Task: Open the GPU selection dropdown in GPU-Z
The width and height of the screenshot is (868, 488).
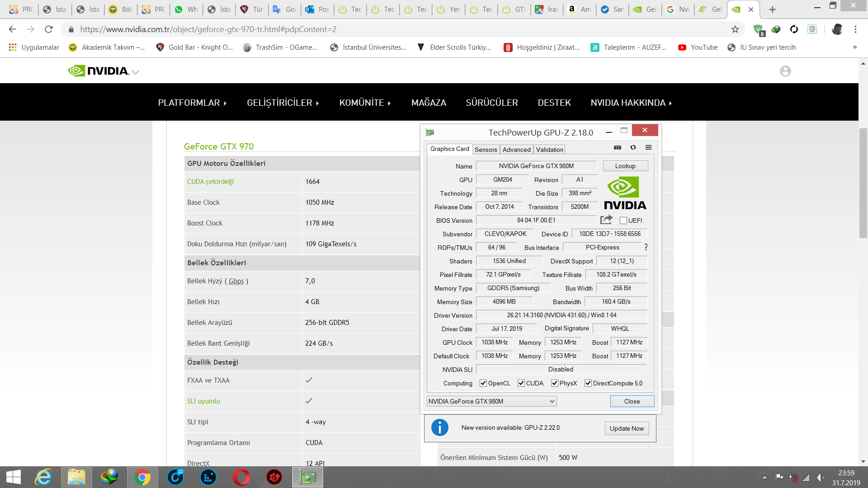Action: (x=491, y=401)
